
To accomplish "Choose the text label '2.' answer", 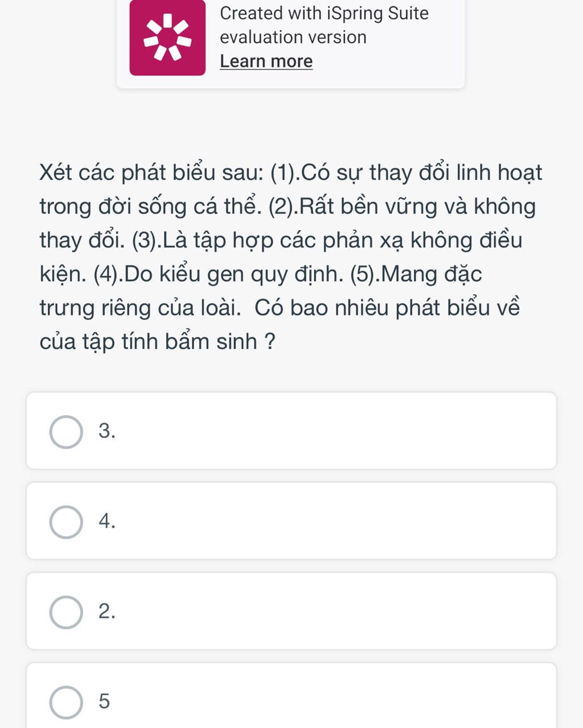I will pos(106,611).
